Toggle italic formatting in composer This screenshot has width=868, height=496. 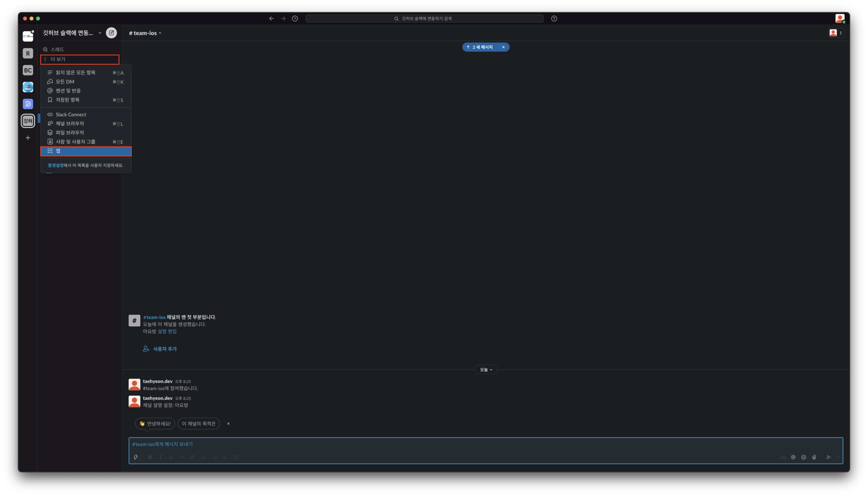pos(160,457)
